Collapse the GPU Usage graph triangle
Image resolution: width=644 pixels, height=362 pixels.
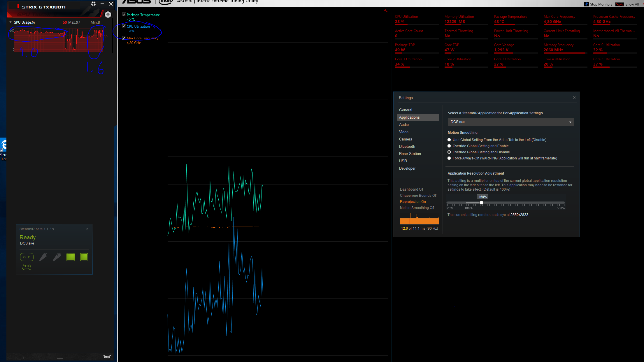(x=10, y=22)
